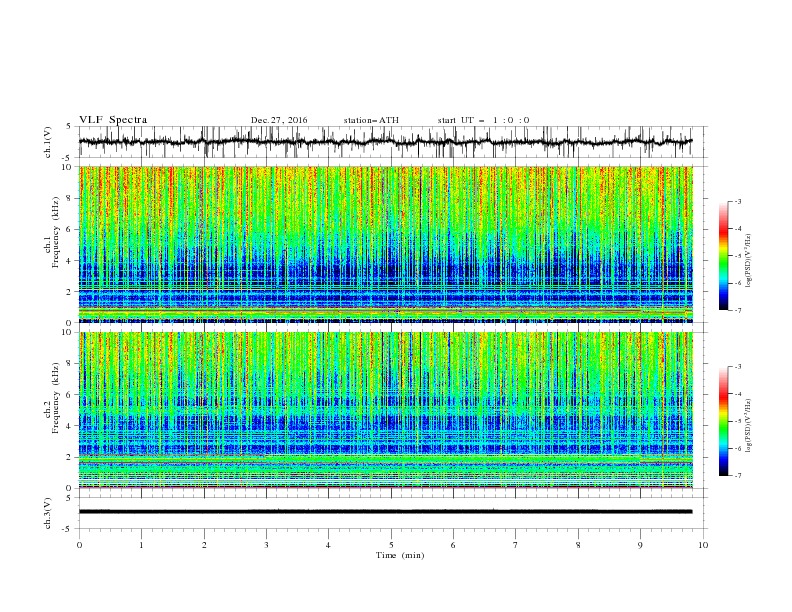Select the date text "Dec.27, 2016"
Screen dimensions: 792x612
[279, 120]
